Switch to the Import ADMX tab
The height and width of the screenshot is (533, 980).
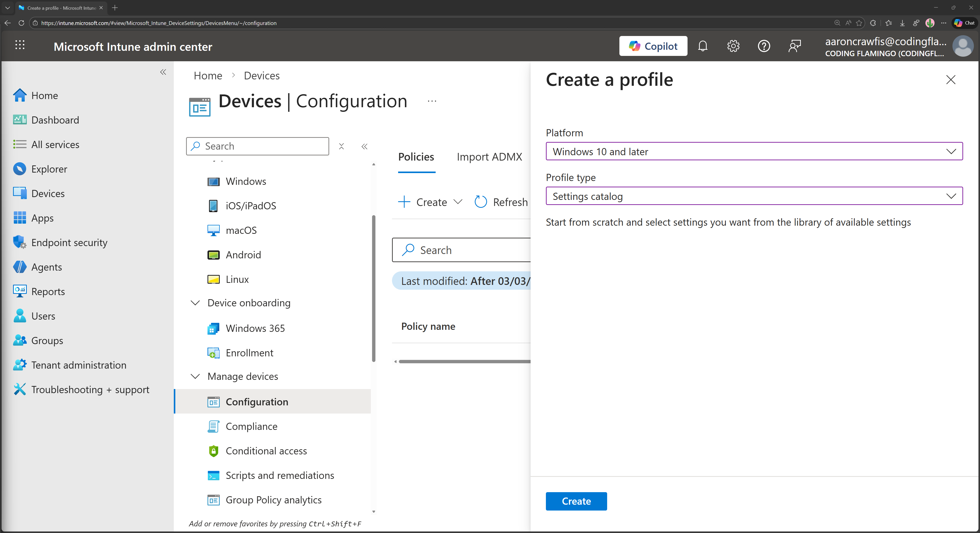(489, 157)
